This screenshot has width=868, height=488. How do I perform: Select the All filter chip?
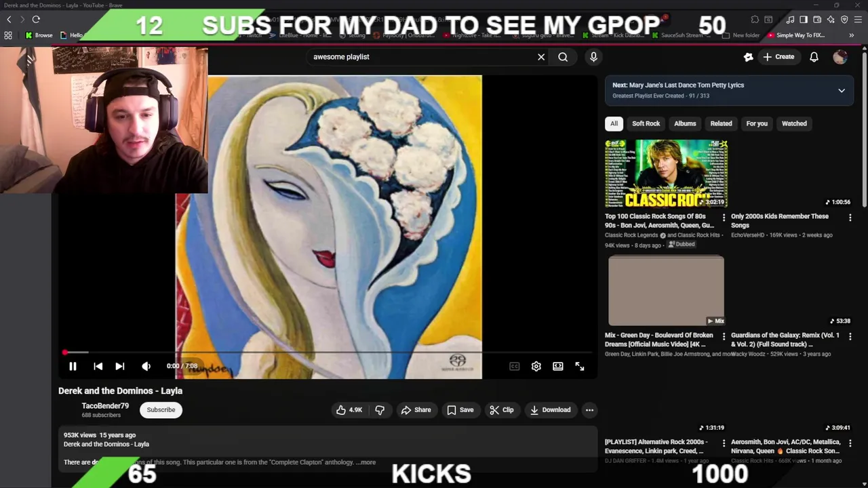click(x=614, y=123)
